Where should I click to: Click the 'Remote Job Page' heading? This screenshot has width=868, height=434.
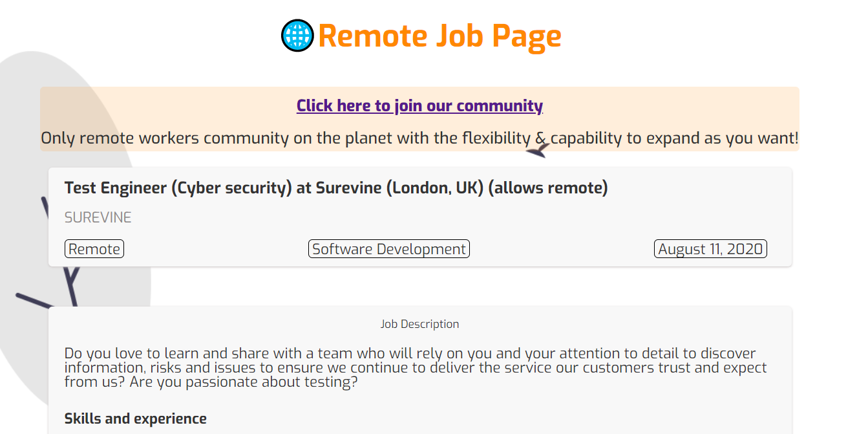439,36
